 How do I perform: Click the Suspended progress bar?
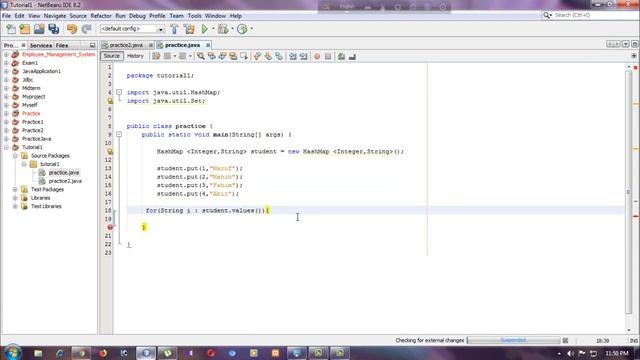(x=513, y=340)
